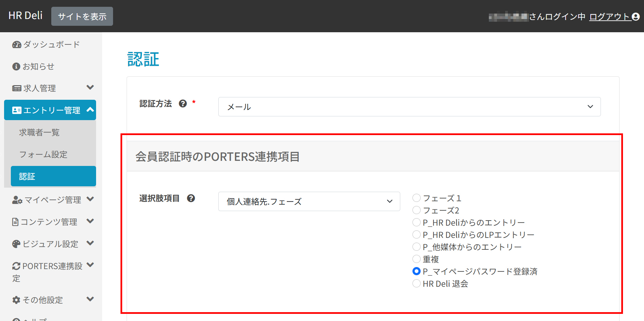Viewport: 644px width, 321px height.
Task: Click the palette icon beside ビジュアル設定
Action: click(x=16, y=244)
